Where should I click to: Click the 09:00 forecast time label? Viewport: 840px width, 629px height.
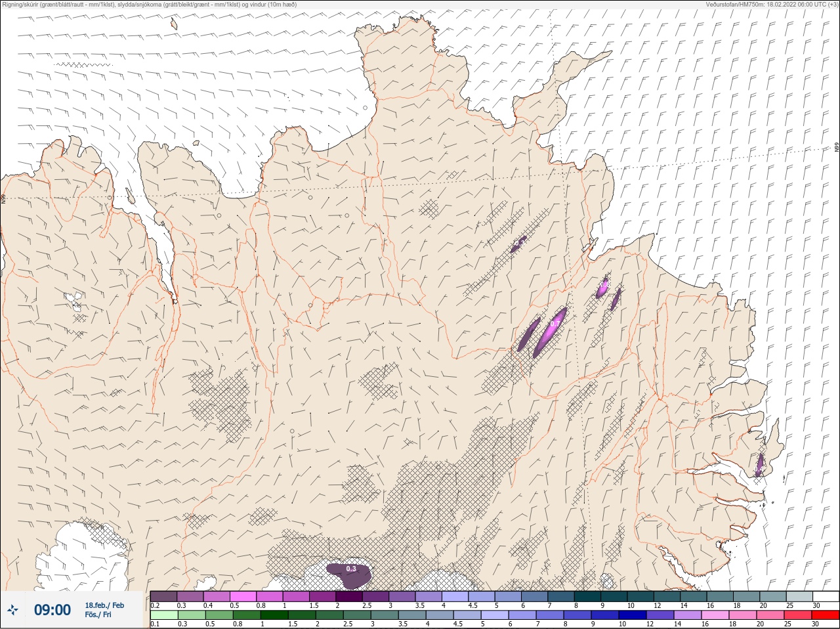(52, 610)
